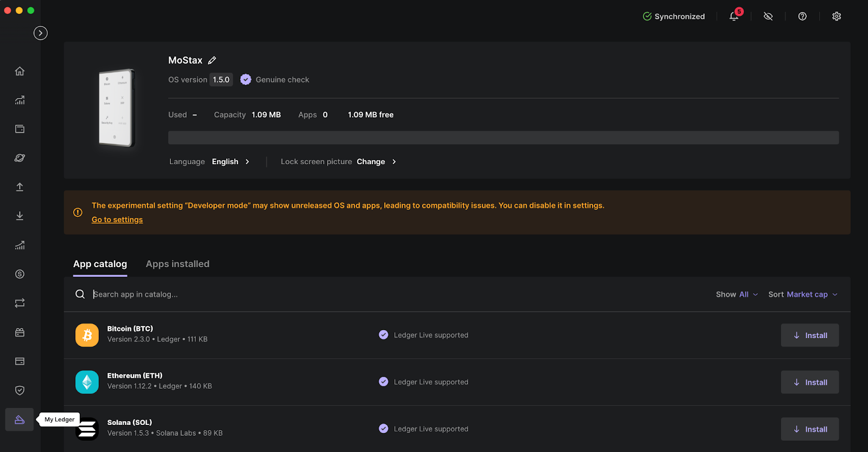Open the Receive arrow in sidebar

tap(20, 216)
